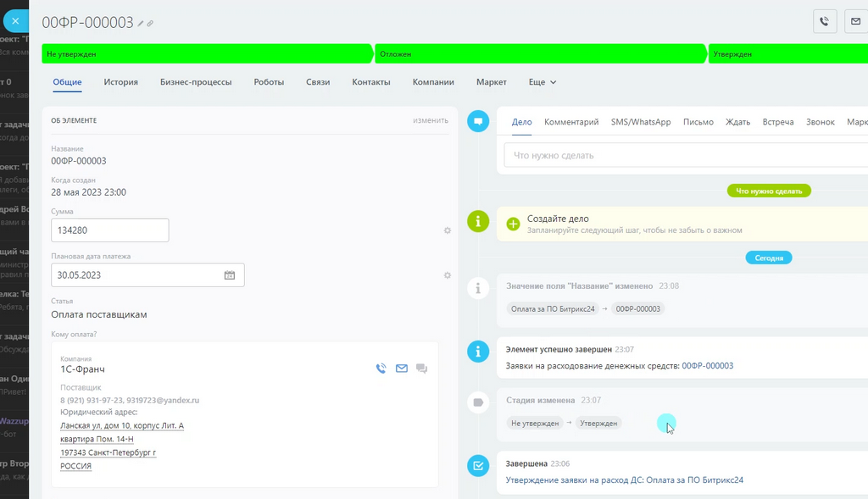Image resolution: width=868 pixels, height=499 pixels.
Task: Open the Роботы tab
Action: click(x=269, y=82)
